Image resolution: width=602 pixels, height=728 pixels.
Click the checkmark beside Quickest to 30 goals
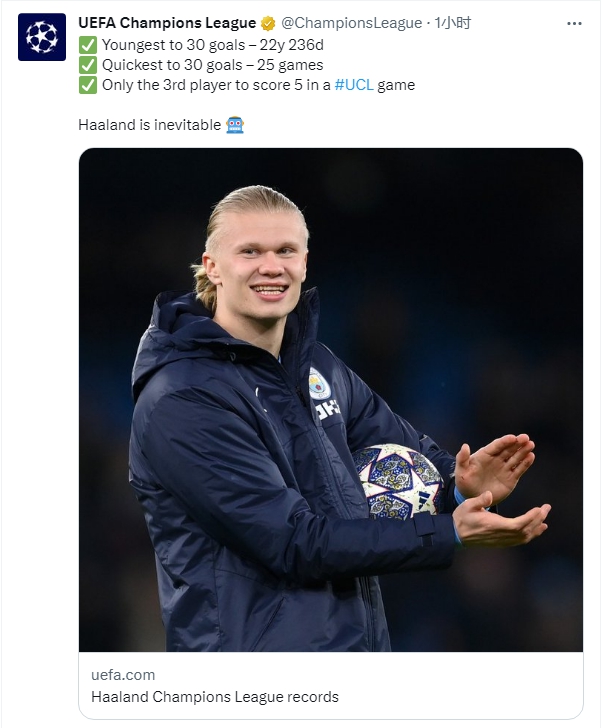(x=88, y=65)
